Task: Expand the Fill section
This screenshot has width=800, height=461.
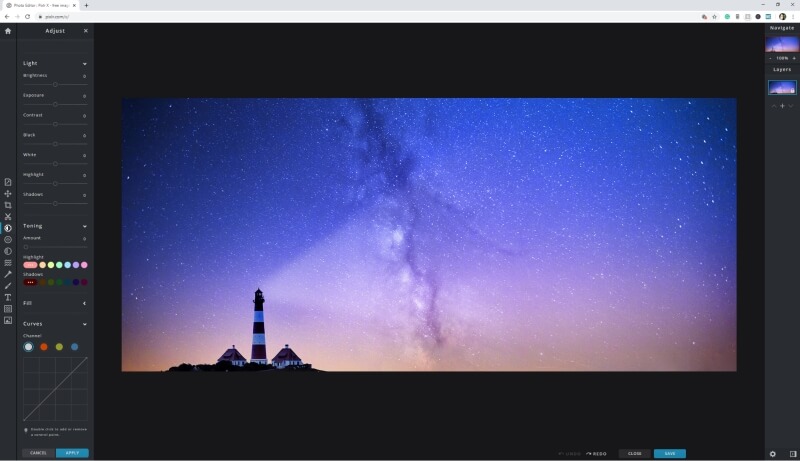Action: [x=85, y=303]
